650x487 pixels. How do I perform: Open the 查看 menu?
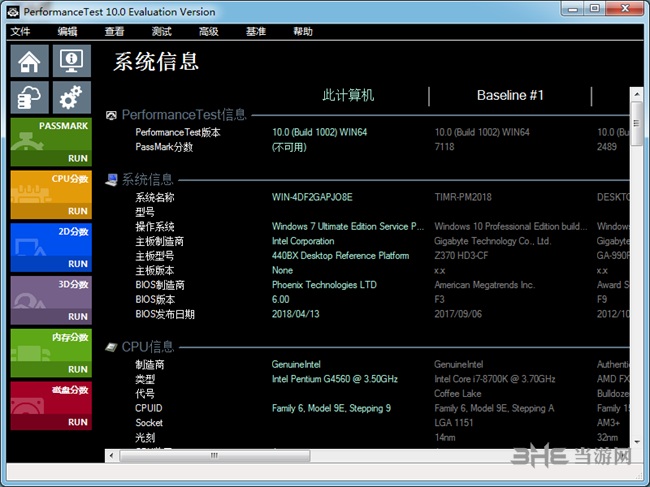(114, 31)
